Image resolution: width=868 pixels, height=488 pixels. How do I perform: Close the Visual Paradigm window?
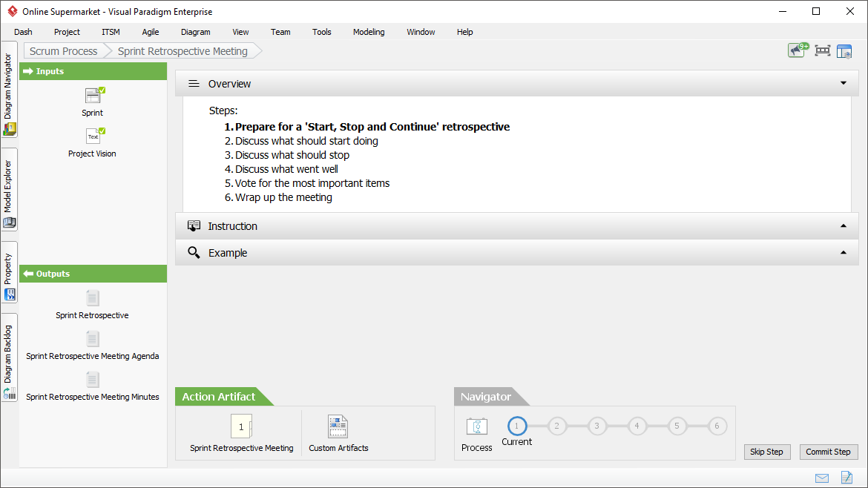[x=850, y=11]
